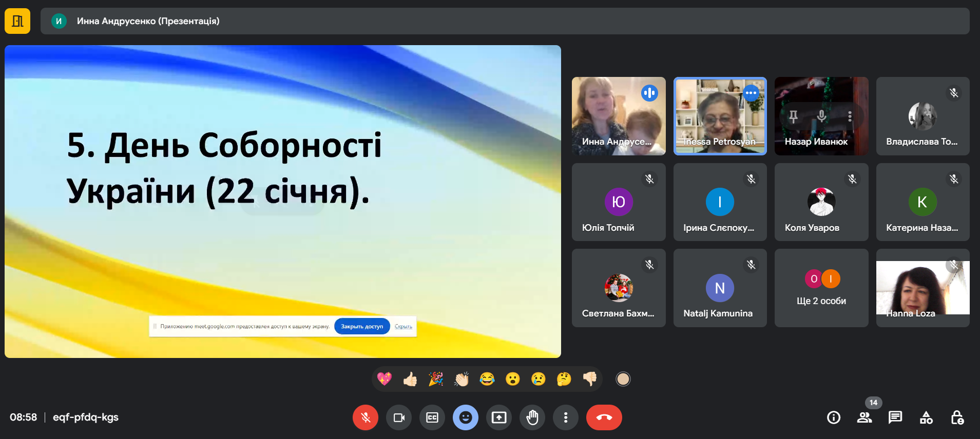The width and height of the screenshot is (980, 439).
Task: Open three-dot options on Назар Иванюк tile
Action: click(x=850, y=116)
